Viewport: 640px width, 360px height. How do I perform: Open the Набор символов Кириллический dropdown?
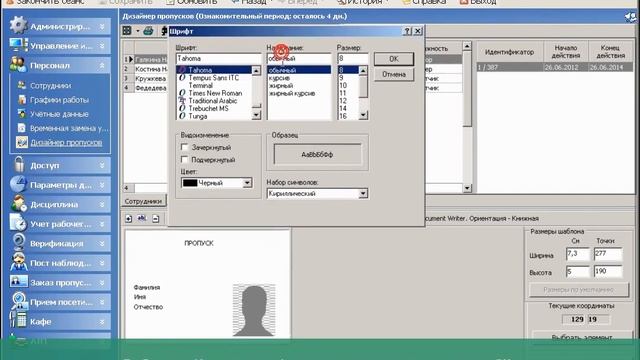click(x=363, y=193)
